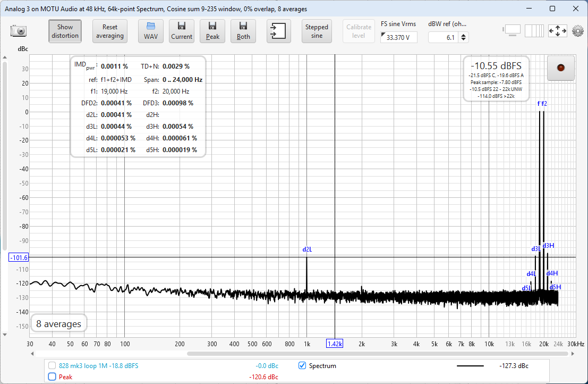Decrease the dBW ref value with down arrow

pyautogui.click(x=464, y=40)
